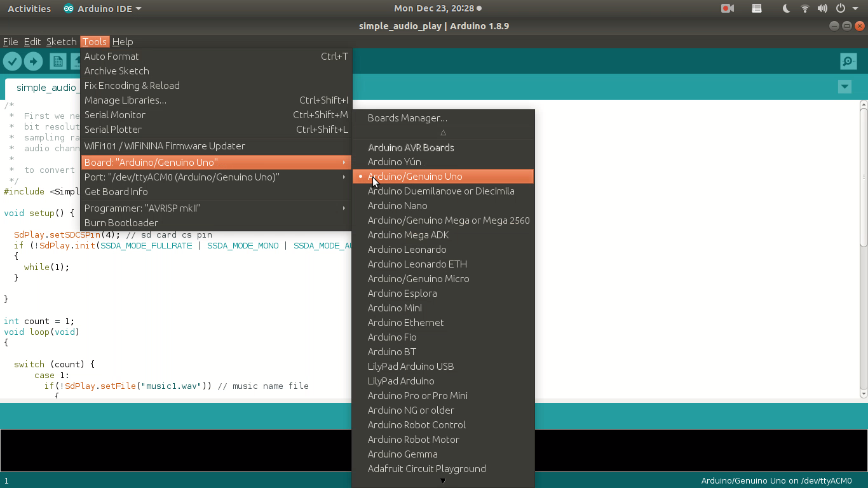This screenshot has height=488, width=868.
Task: Choose Arduino NG or older board
Action: 443,410
